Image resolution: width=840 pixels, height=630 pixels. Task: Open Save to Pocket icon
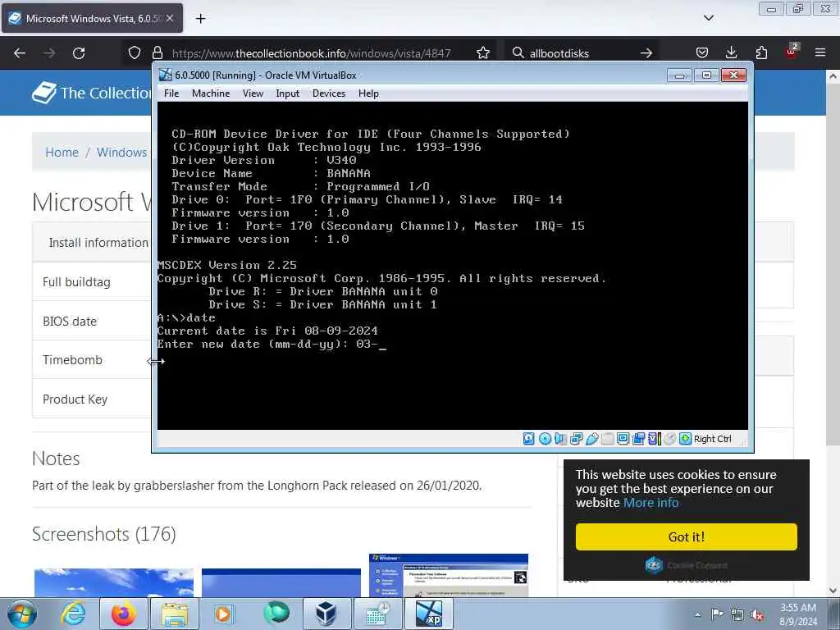point(702,52)
